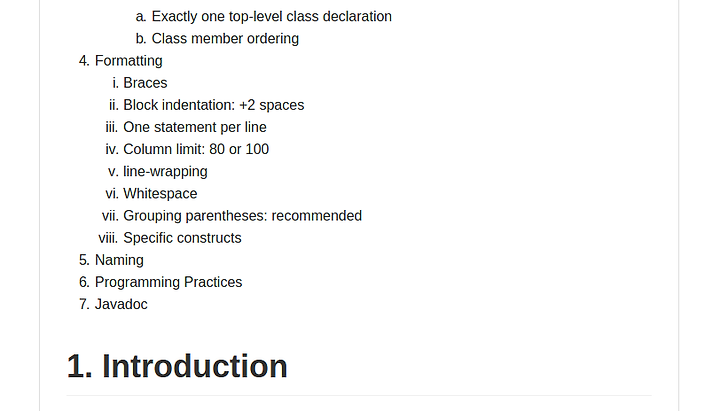
Task: Open "Grouping parentheses: recommended" entry
Action: pos(242,216)
